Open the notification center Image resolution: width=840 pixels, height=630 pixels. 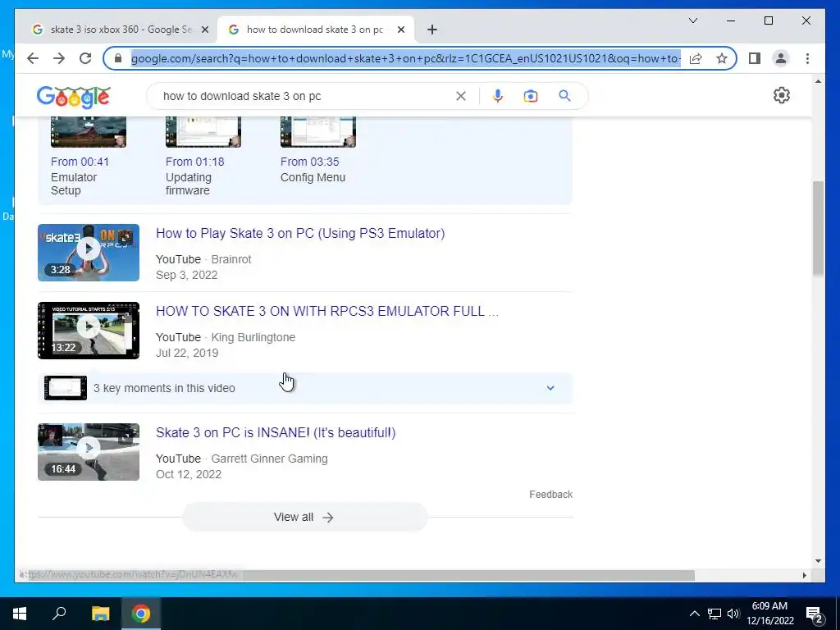(x=815, y=614)
